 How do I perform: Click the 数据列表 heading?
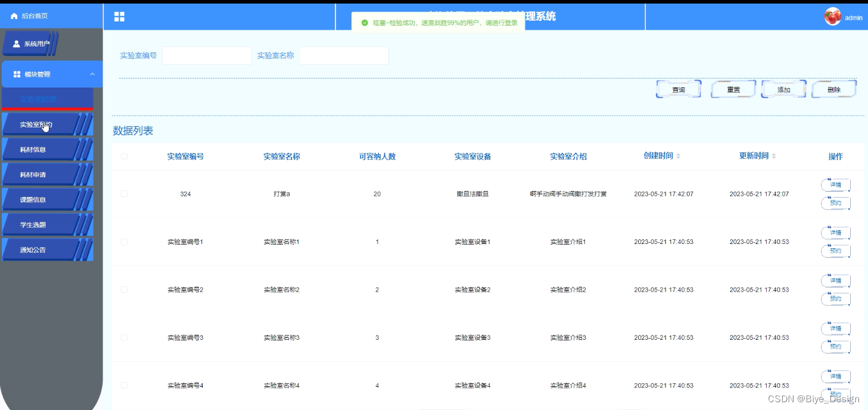pos(133,131)
